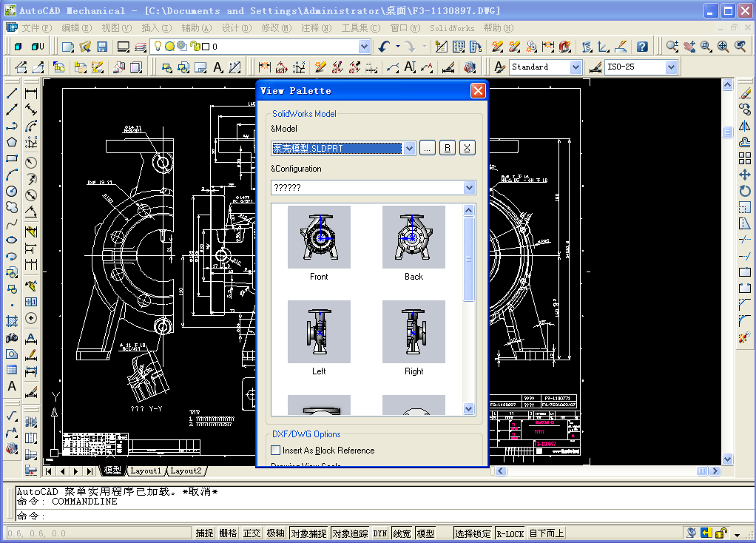Toggle DYN dynamic input on the status bar

379,532
